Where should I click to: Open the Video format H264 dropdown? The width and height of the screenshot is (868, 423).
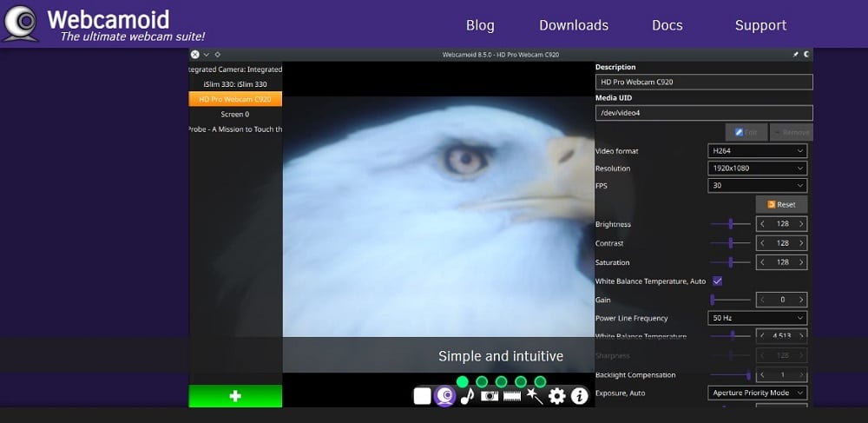pyautogui.click(x=757, y=150)
